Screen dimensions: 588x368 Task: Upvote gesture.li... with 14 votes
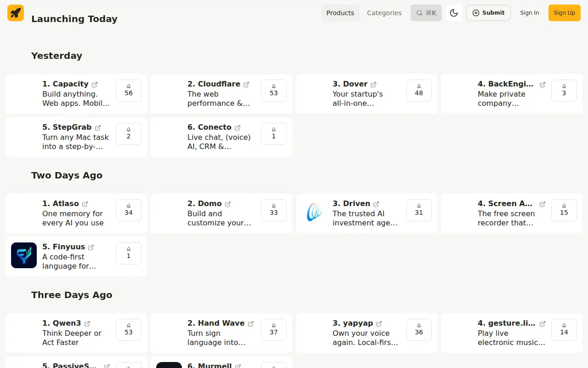point(564,329)
